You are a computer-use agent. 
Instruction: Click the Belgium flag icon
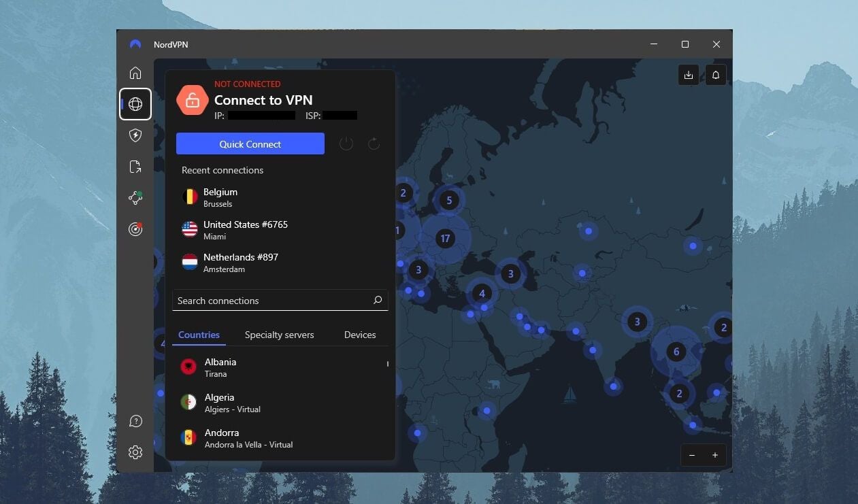coord(190,197)
